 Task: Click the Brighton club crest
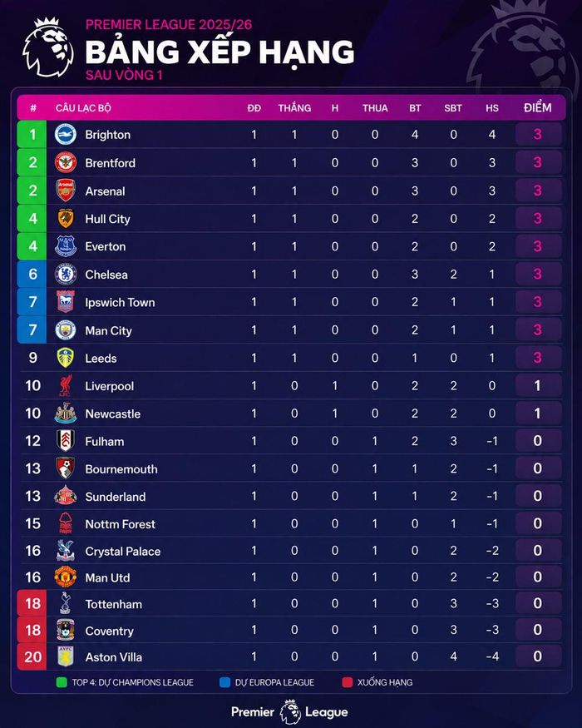click(x=66, y=135)
